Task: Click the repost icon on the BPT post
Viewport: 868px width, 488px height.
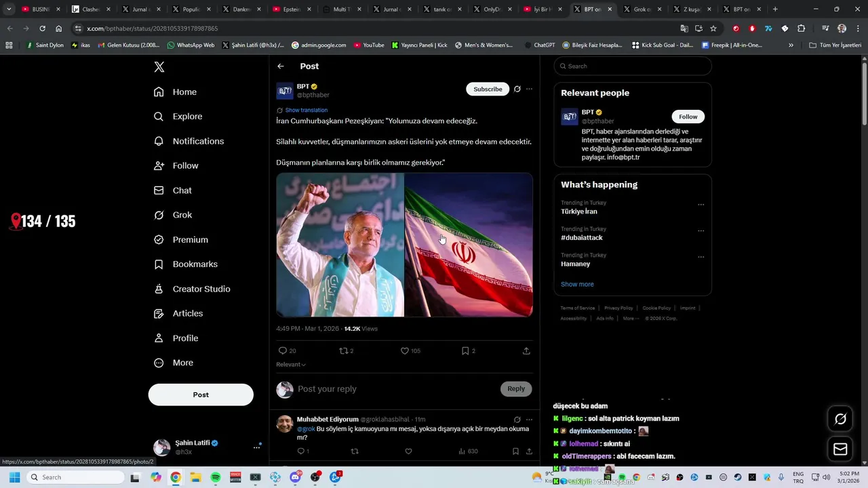Action: [343, 350]
